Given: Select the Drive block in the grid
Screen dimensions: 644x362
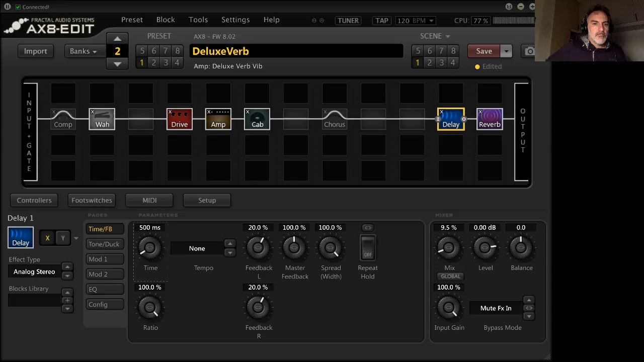Looking at the screenshot, I should point(180,119).
